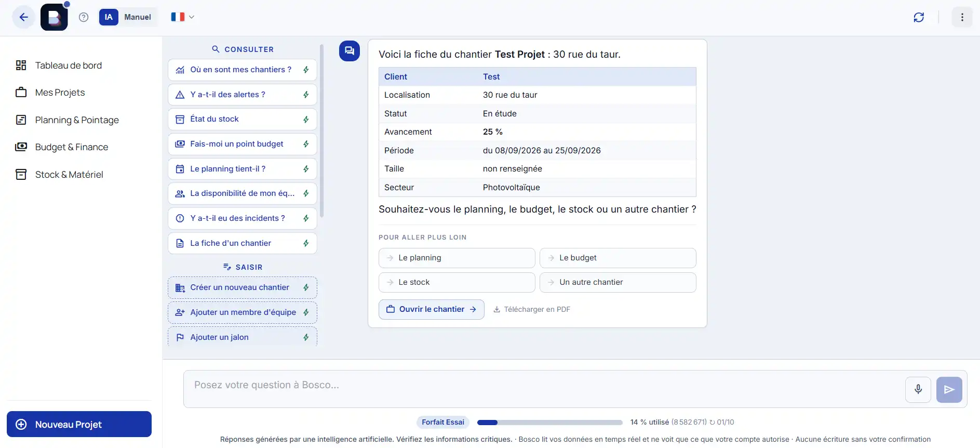Click 'Ouvrir le chantier' button
Image resolution: width=980 pixels, height=448 pixels.
(x=432, y=309)
